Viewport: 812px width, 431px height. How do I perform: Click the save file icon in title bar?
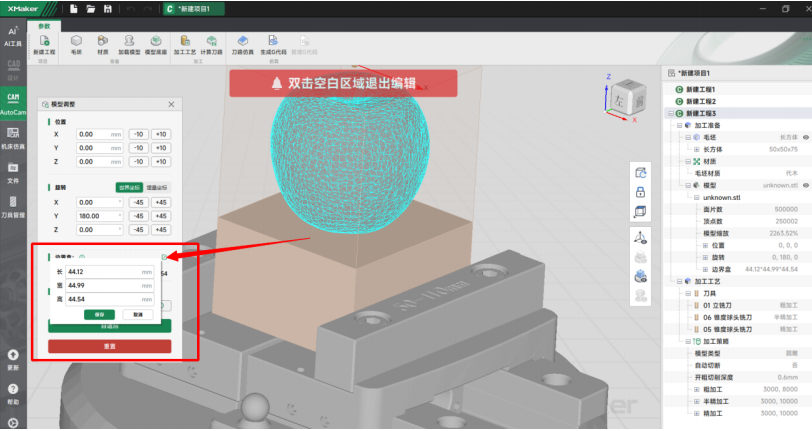106,9
